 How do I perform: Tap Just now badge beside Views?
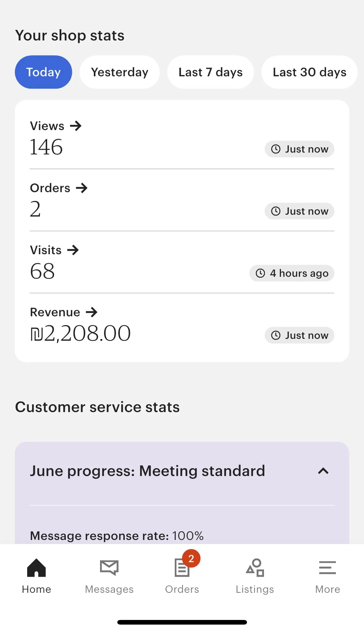coord(299,149)
